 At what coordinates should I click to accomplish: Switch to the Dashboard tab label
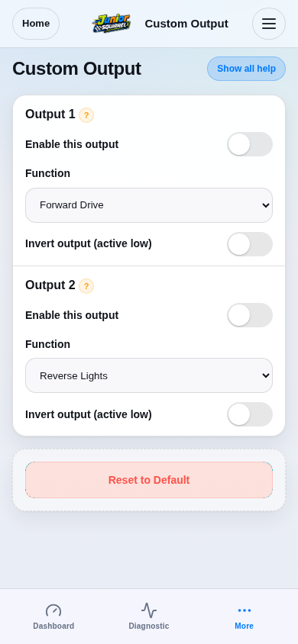[53, 626]
